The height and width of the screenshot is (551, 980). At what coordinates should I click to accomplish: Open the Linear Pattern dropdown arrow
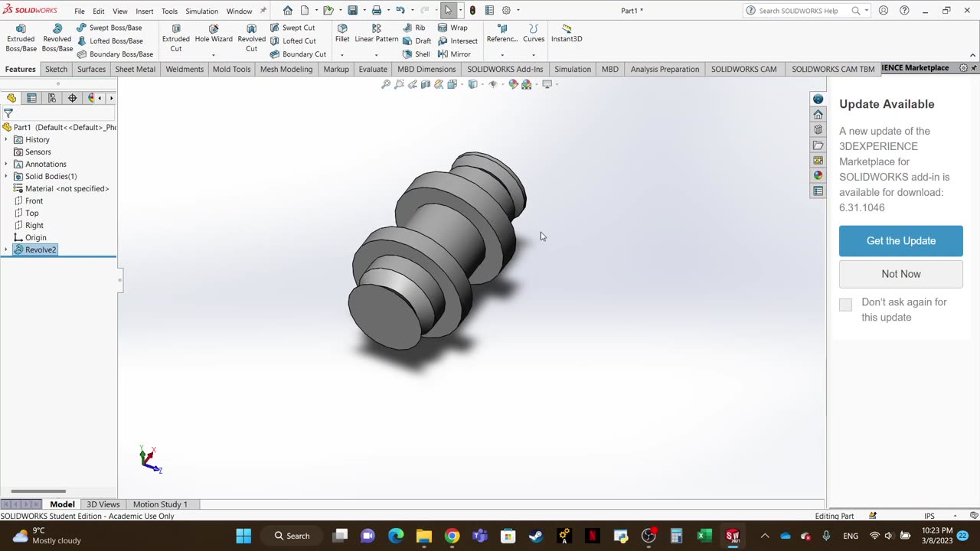376,54
